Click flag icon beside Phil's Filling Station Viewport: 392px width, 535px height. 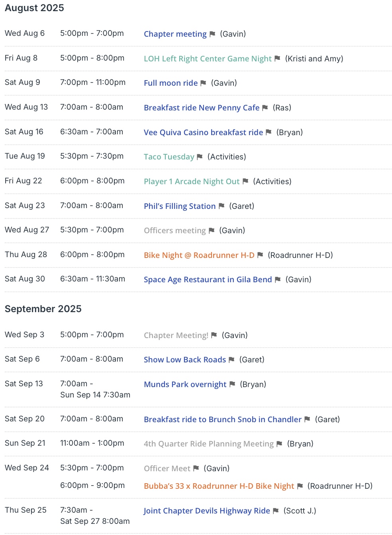pos(221,206)
